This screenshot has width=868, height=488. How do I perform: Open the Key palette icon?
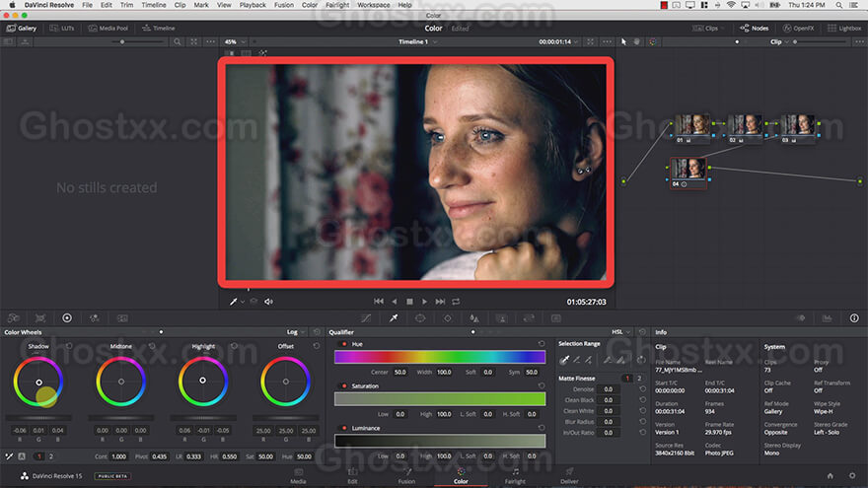(501, 318)
